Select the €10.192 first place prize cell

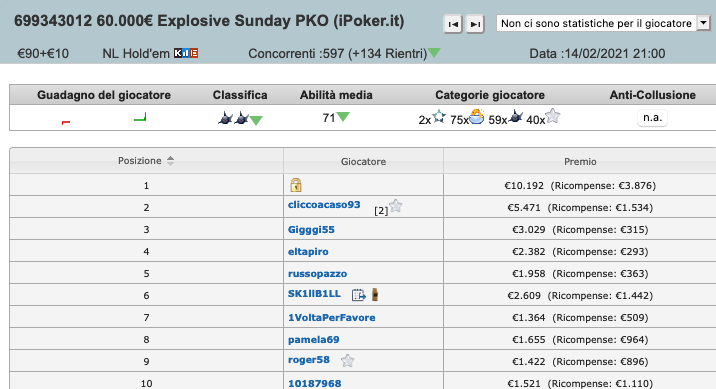click(580, 185)
